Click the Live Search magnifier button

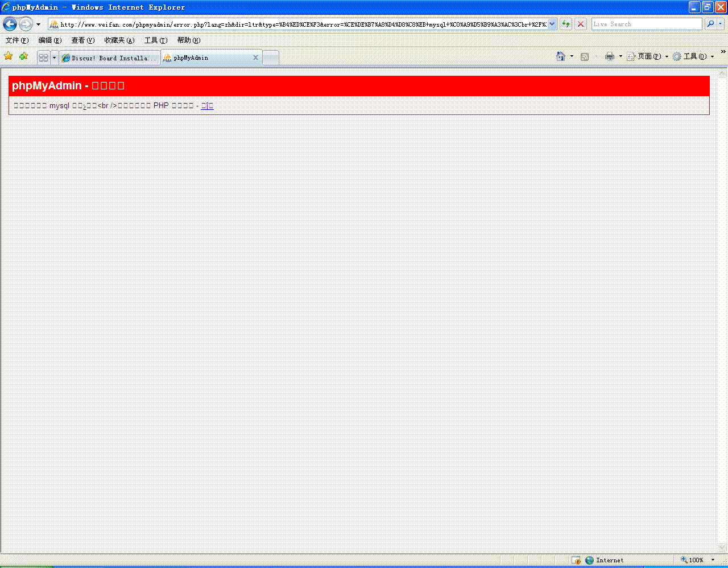point(710,24)
